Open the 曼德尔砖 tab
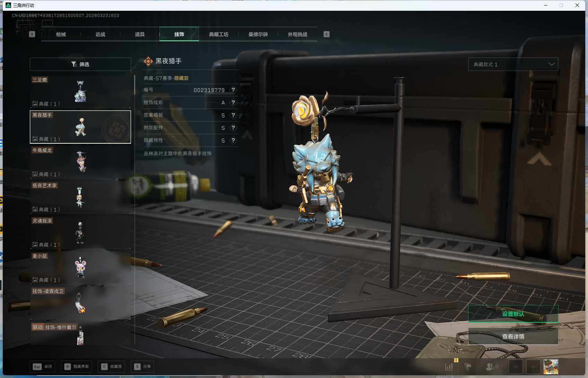Screen dimensions: 588x378 [x=258, y=34]
